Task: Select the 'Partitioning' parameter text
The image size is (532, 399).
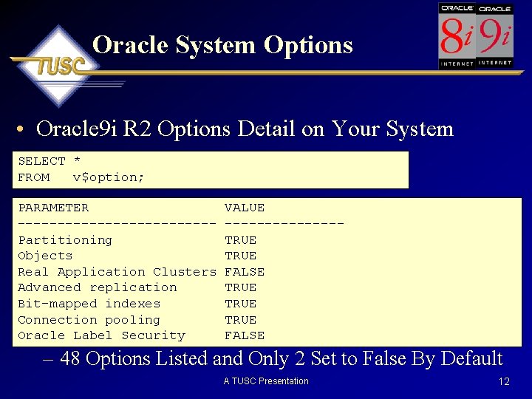Action: (x=65, y=240)
